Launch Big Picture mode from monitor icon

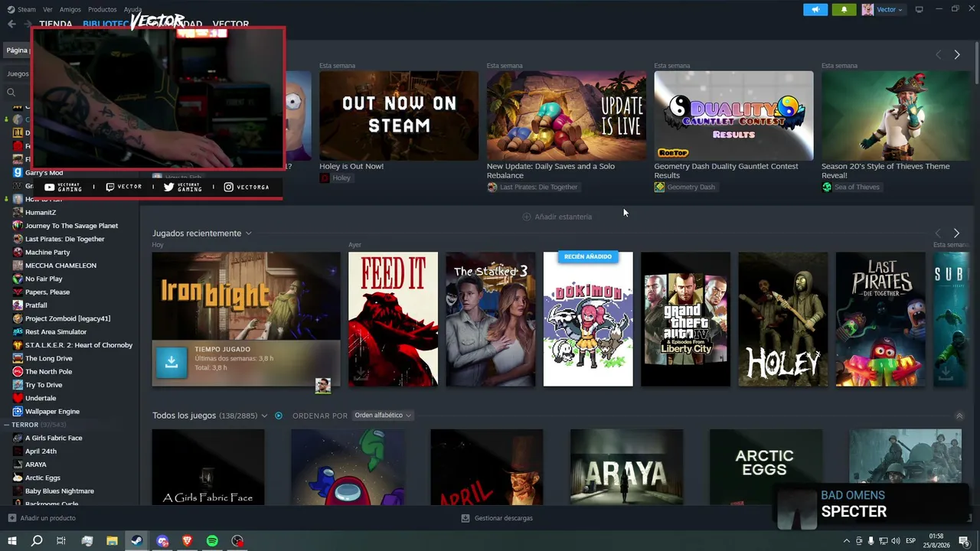[x=919, y=9]
